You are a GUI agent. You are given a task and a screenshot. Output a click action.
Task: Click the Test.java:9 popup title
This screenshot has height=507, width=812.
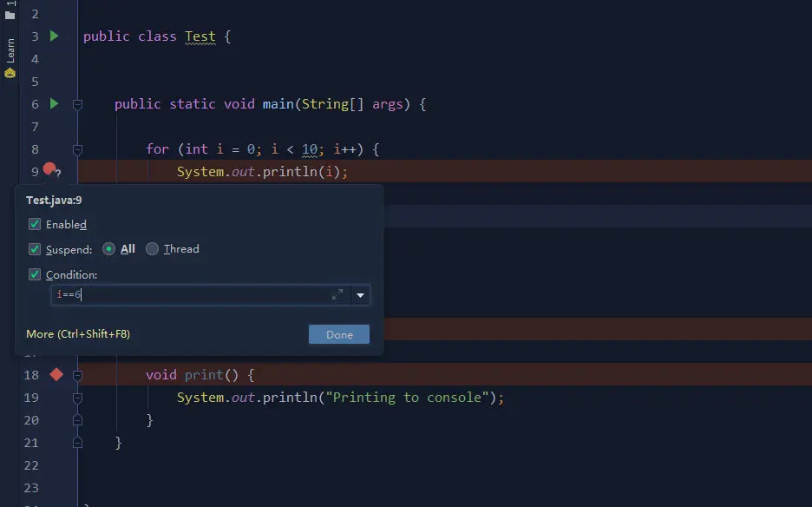(x=54, y=200)
